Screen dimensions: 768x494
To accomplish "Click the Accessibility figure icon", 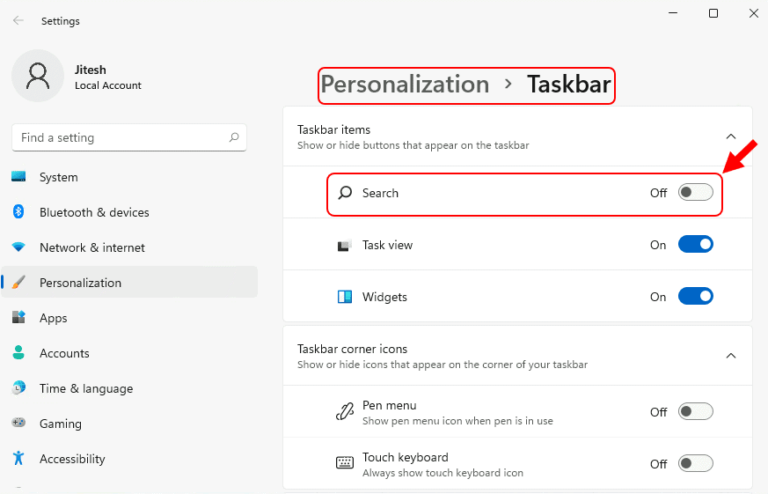I will tap(19, 458).
